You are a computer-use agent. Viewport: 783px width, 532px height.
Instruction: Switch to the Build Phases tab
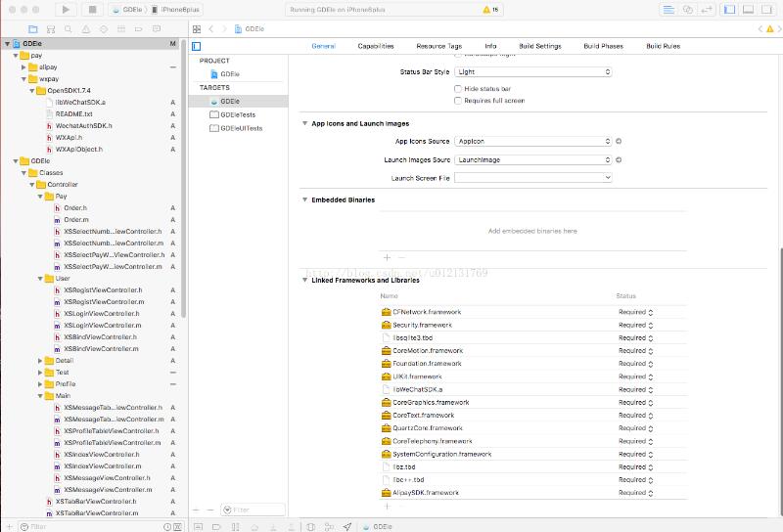tap(603, 46)
